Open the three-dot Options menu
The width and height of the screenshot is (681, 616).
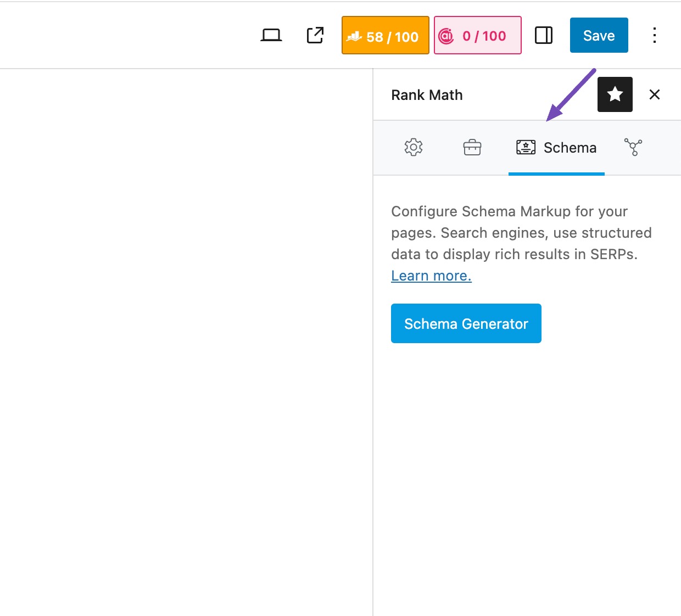[654, 36]
